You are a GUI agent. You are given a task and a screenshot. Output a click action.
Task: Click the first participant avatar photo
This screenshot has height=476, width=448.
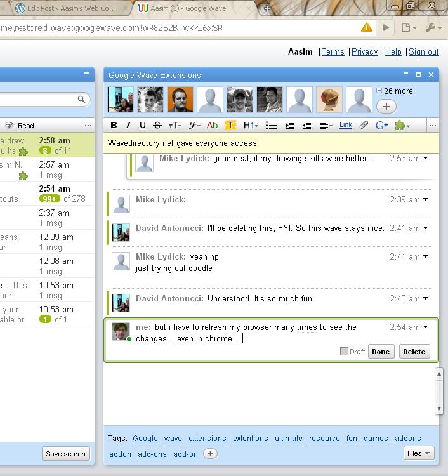(121, 100)
